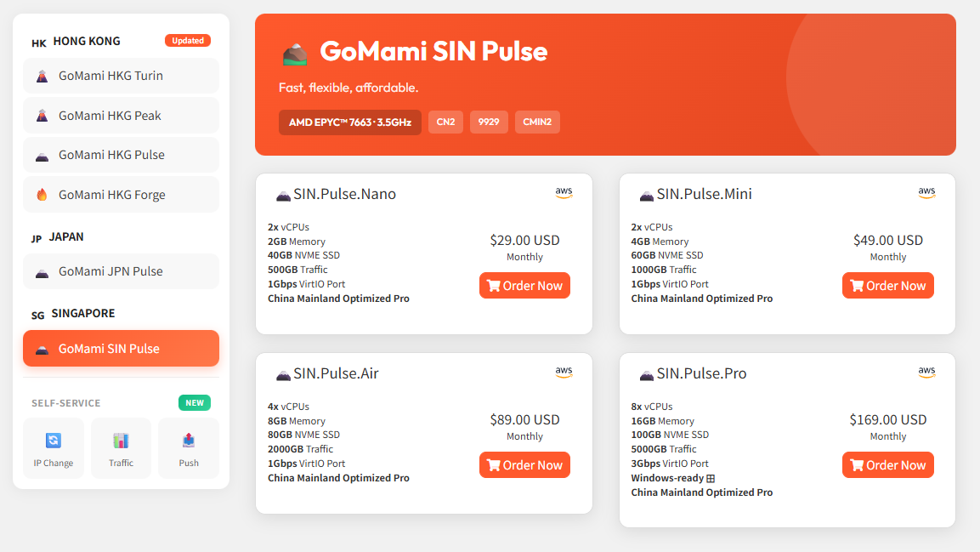Open the Push self-service tool

189,447
